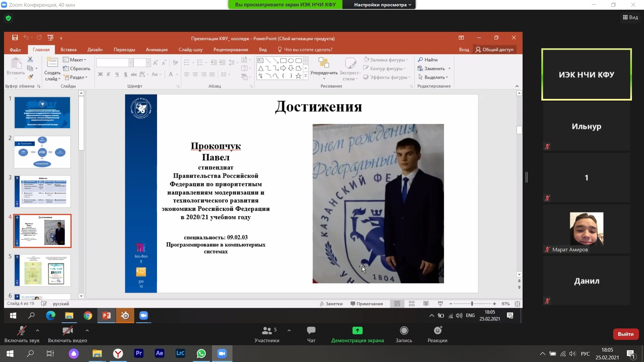Open Чат chat panel
The image size is (644, 362).
[x=311, y=334]
